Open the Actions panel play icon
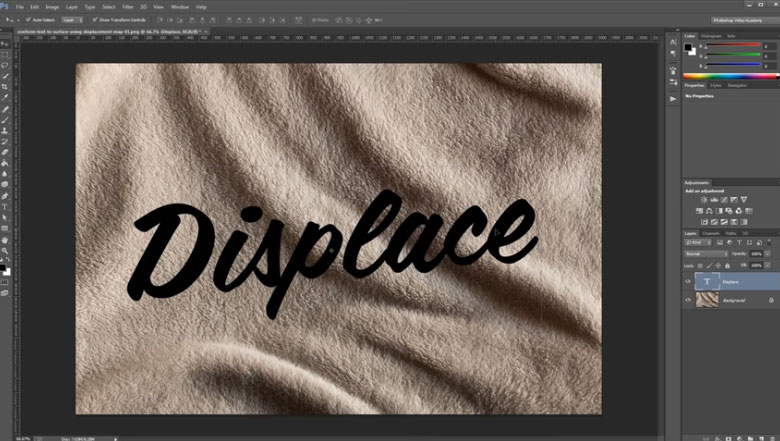Viewport: 780px width, 441px height. (673, 99)
